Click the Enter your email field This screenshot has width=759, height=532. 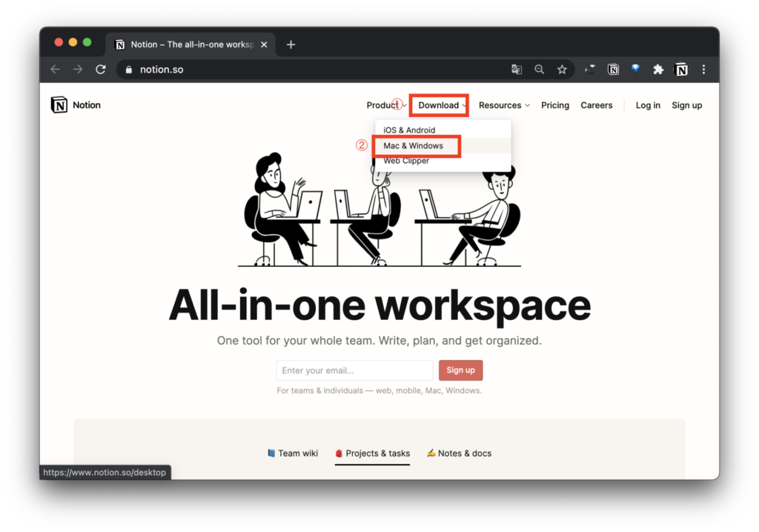pyautogui.click(x=354, y=370)
